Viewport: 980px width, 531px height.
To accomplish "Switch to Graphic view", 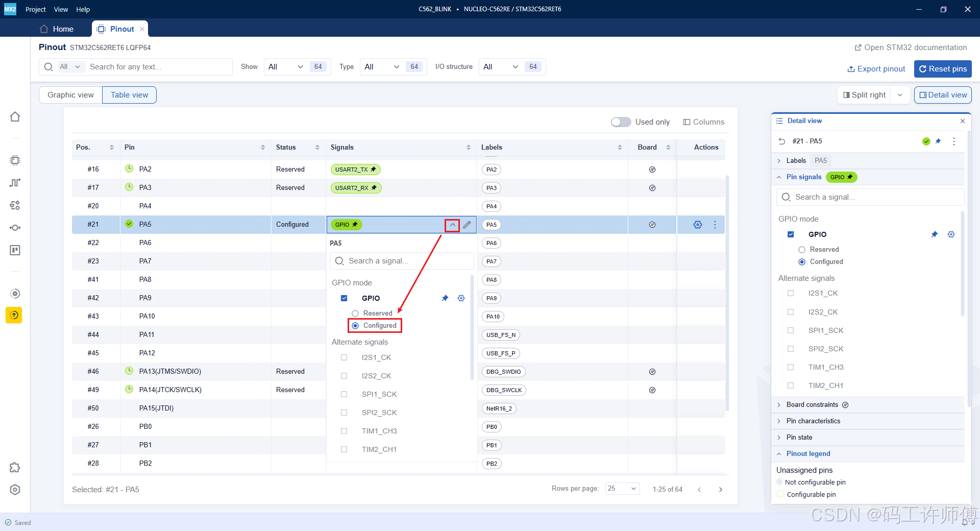I will 70,95.
